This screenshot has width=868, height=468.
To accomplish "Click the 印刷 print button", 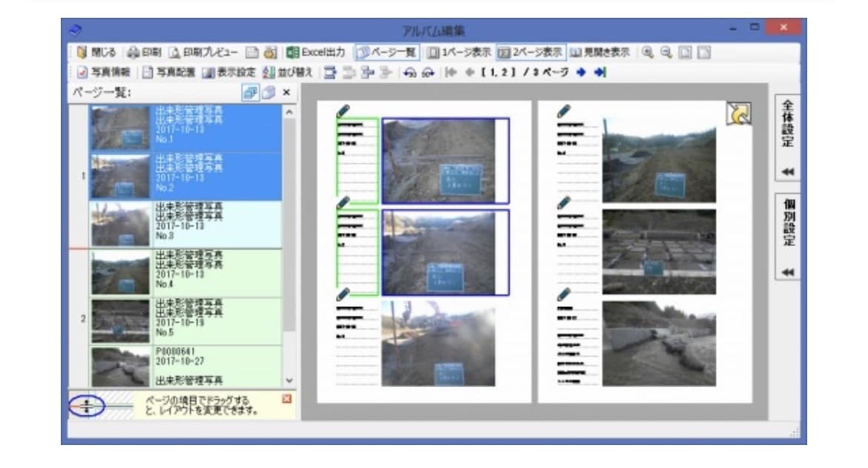I will pyautogui.click(x=143, y=53).
